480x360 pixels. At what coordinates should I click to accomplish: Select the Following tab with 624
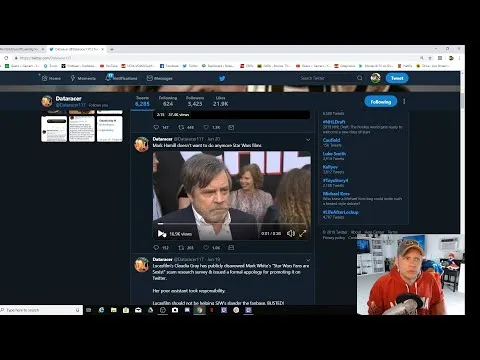click(x=168, y=101)
